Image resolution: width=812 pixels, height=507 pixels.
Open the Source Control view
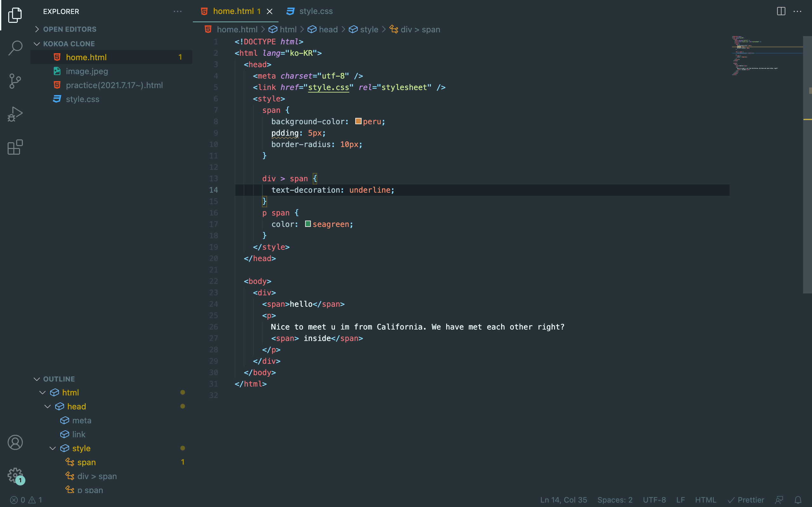(15, 81)
